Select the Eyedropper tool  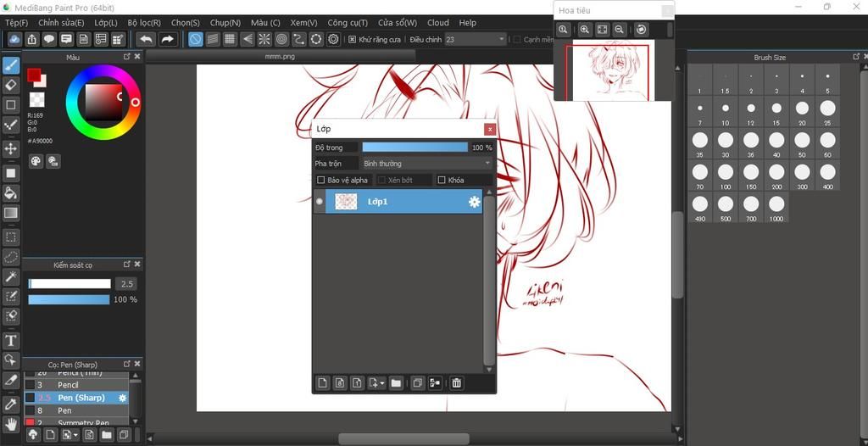pyautogui.click(x=10, y=405)
